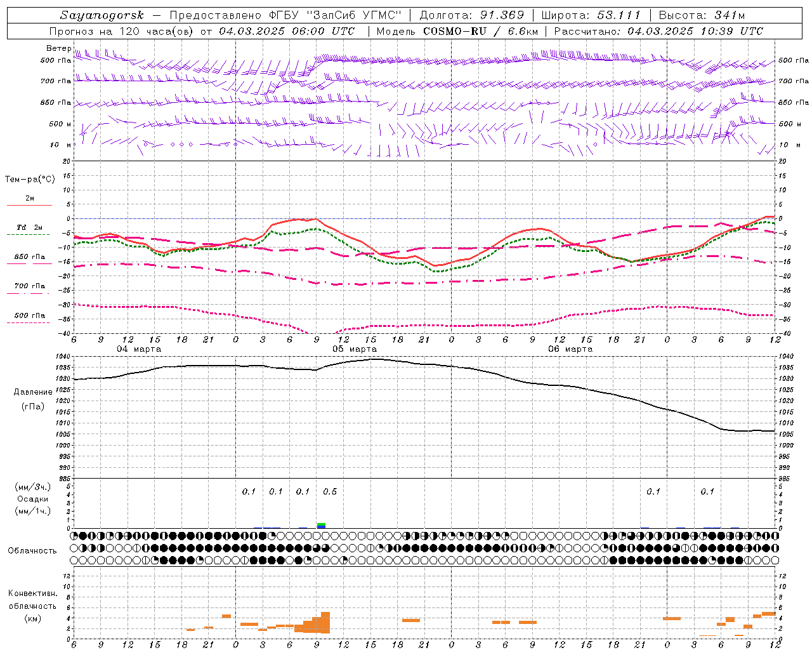The image size is (812, 650).
Task: Select the '(мм/3ч.)' precipitation unit label
Action: tap(33, 487)
